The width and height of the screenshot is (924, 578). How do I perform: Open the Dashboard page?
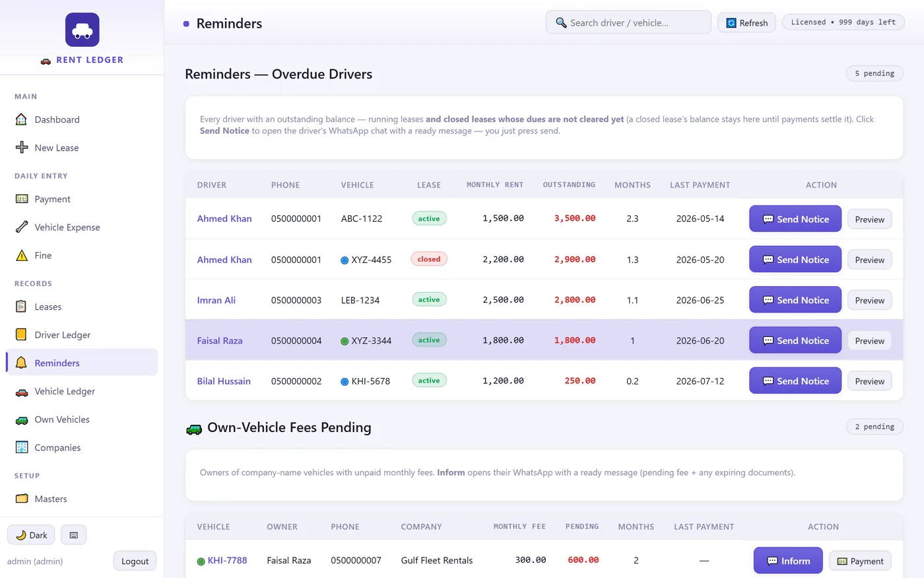coord(82,120)
